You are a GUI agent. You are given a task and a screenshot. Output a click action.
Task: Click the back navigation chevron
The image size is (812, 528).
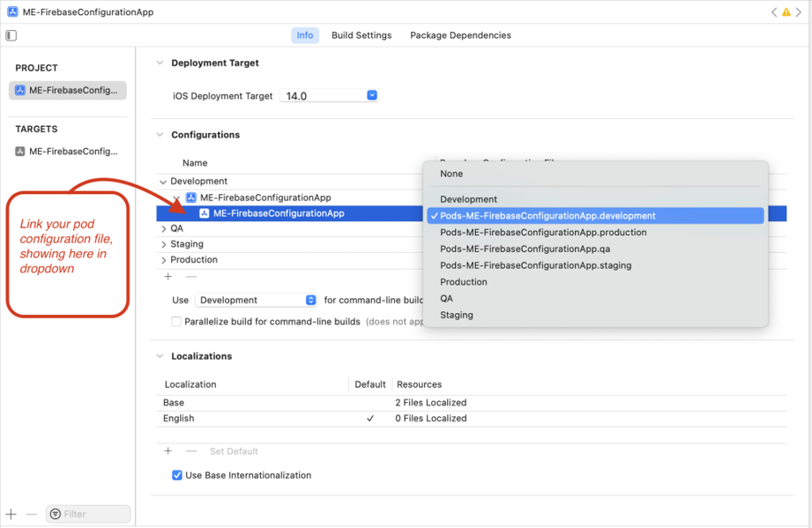pyautogui.click(x=773, y=12)
